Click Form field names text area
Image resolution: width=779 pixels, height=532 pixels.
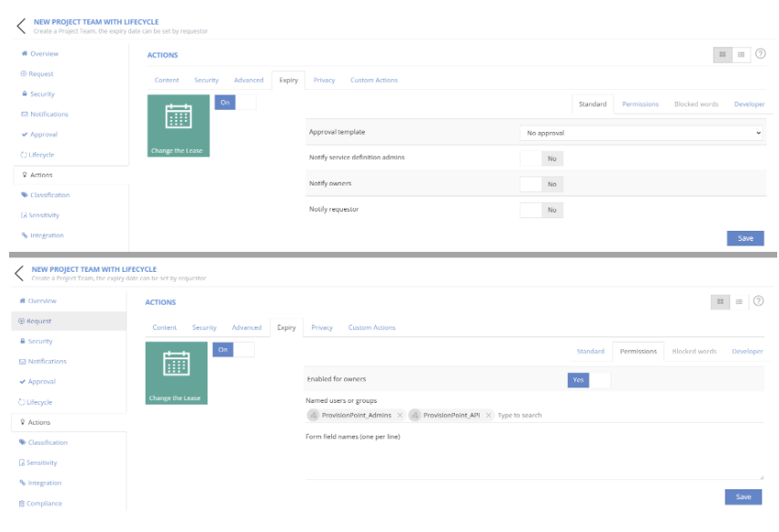coord(534,460)
